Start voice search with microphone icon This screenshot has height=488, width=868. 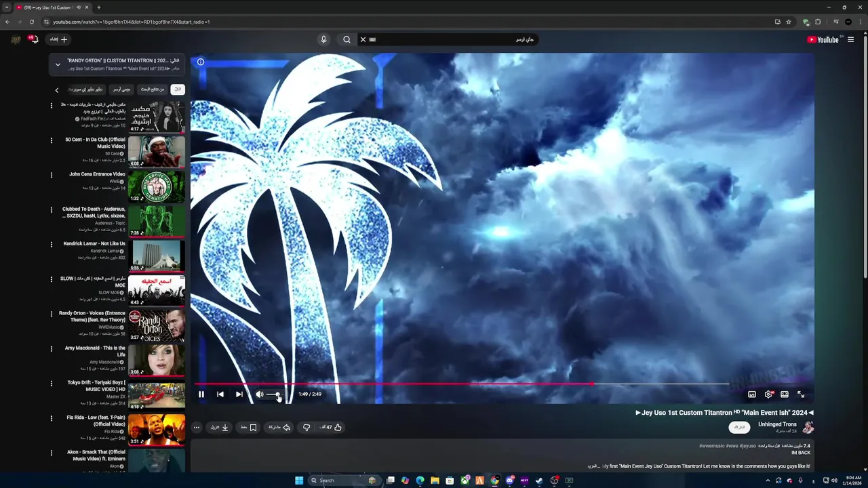point(323,39)
